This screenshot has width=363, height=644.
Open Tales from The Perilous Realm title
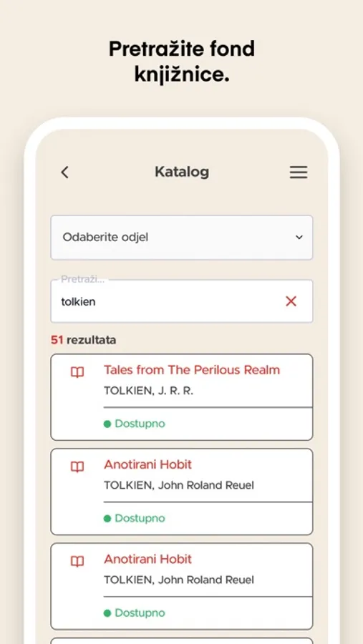click(x=192, y=370)
